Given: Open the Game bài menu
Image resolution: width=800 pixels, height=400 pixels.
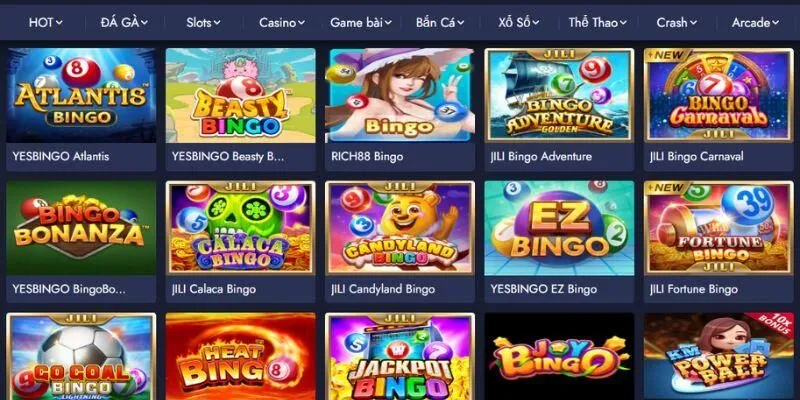Looking at the screenshot, I should click(361, 22).
